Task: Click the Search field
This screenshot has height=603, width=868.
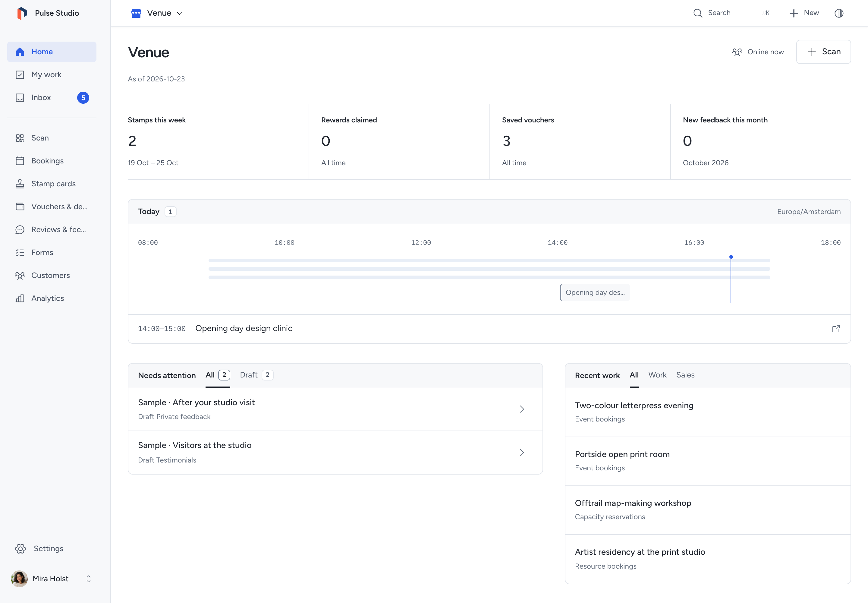Action: pos(731,13)
